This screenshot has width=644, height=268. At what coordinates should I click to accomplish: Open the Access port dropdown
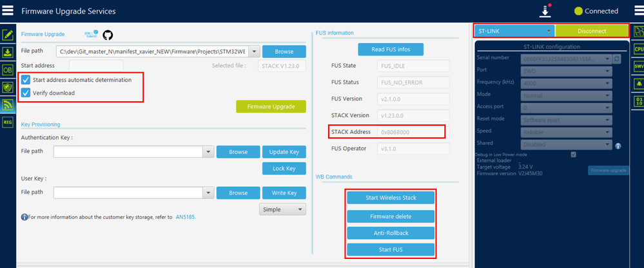567,108
